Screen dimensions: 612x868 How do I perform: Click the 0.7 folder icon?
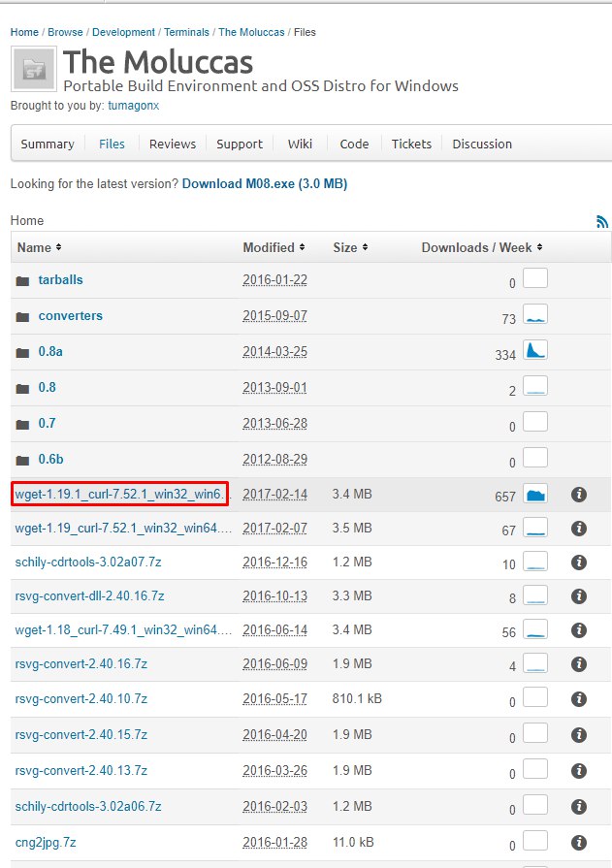coord(22,425)
